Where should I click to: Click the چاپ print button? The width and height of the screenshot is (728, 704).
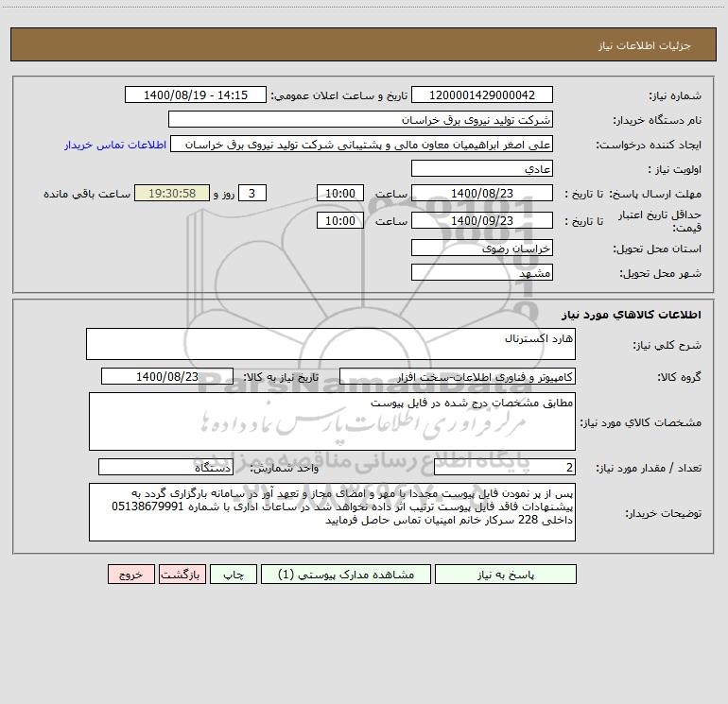tap(234, 574)
